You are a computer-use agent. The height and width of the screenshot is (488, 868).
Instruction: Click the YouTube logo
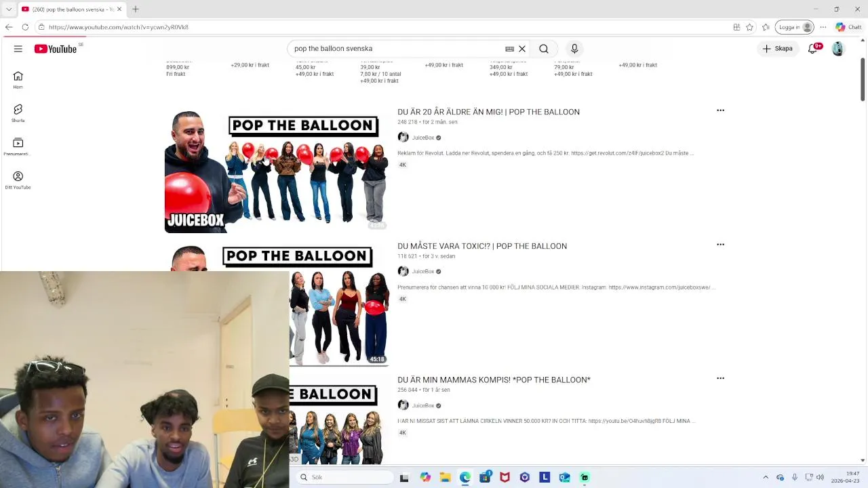[x=56, y=49]
